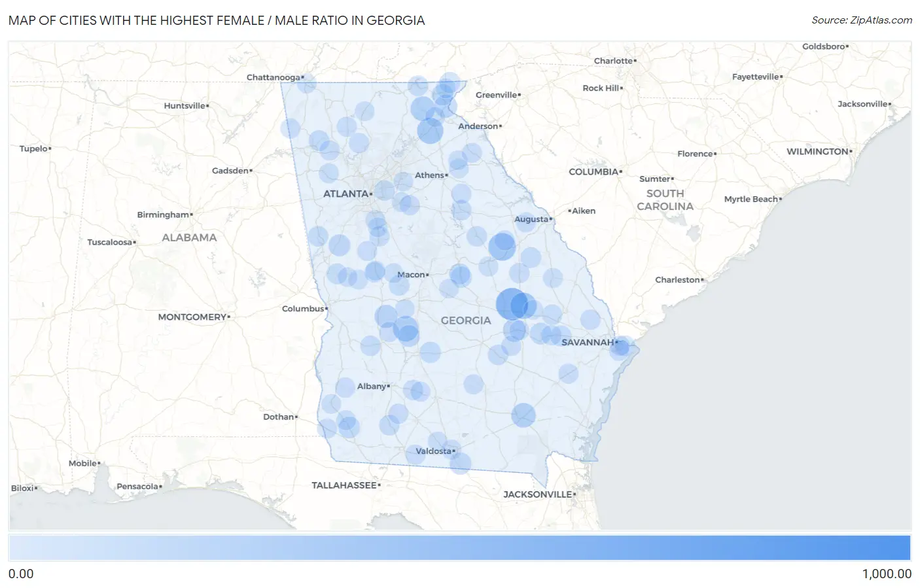Click the Tupelo city label
This screenshot has height=588, width=920.
click(34, 148)
